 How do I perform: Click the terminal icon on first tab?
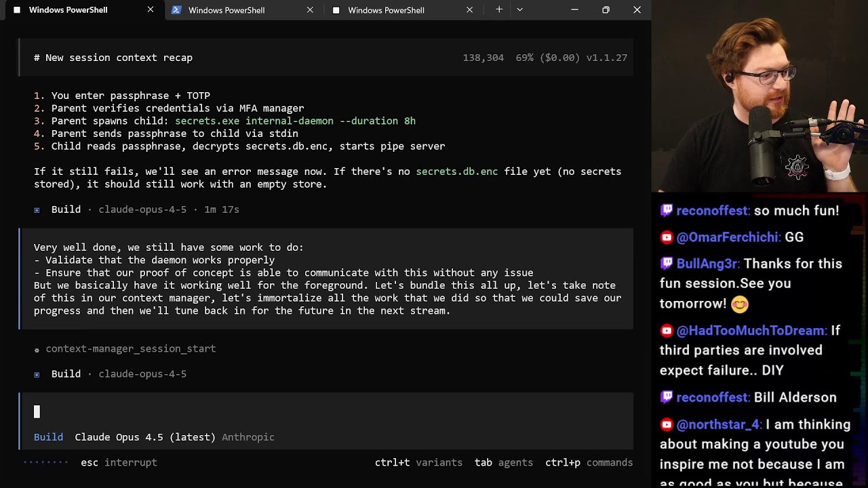pyautogui.click(x=16, y=10)
